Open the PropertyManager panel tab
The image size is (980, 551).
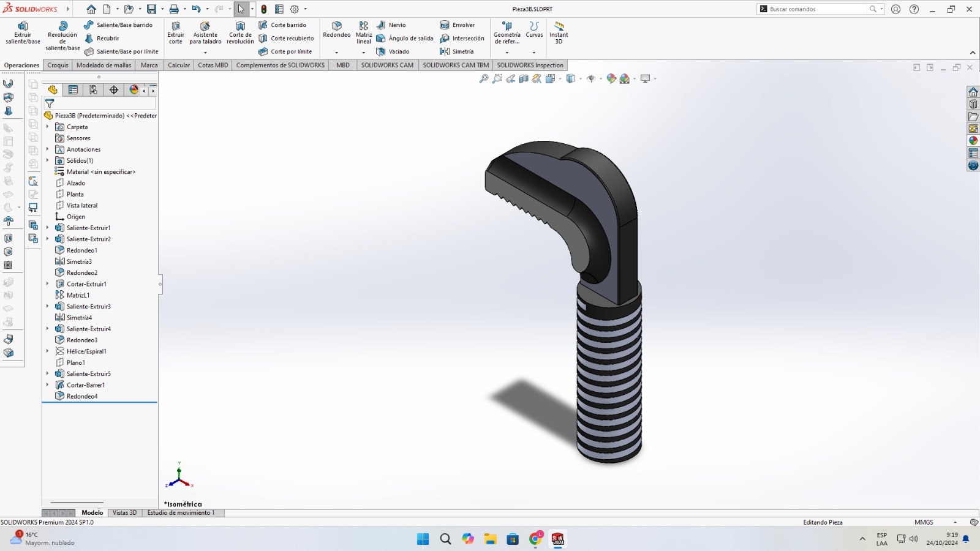pos(73,90)
